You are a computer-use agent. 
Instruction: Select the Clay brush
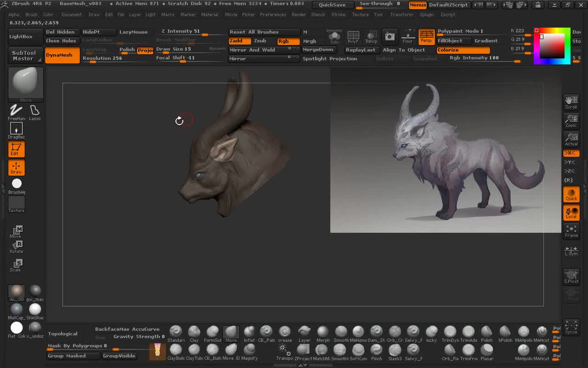click(194, 334)
